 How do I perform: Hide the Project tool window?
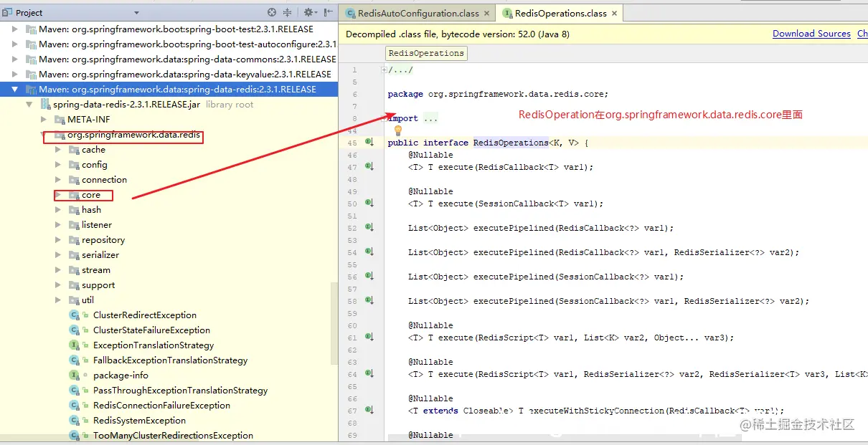[x=328, y=12]
